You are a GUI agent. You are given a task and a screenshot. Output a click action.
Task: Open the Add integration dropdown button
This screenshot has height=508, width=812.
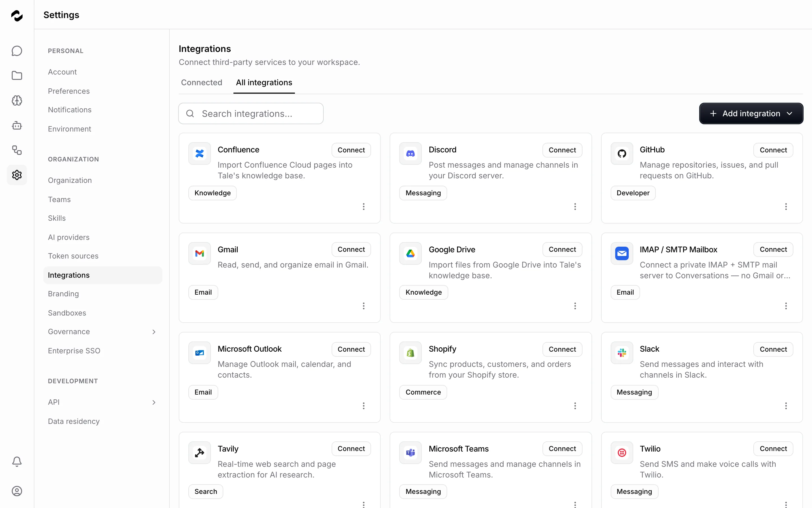751,113
